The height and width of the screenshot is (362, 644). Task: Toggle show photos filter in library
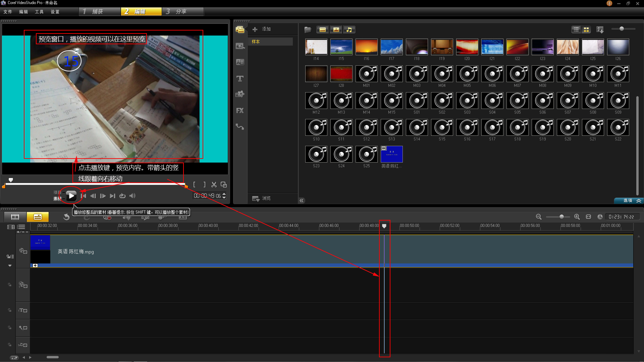point(336,29)
